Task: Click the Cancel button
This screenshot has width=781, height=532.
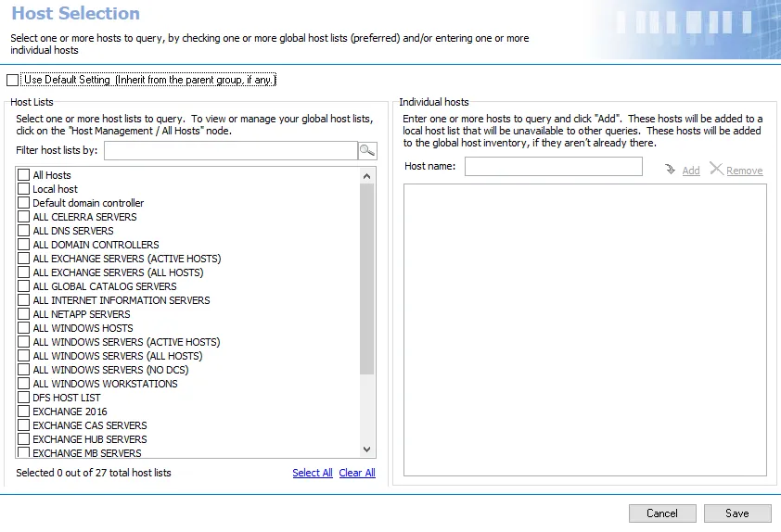Action: click(662, 513)
